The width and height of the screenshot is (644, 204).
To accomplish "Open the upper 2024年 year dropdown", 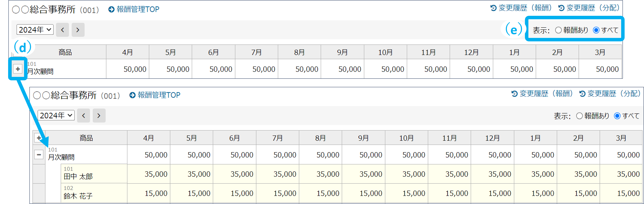I will (35, 30).
